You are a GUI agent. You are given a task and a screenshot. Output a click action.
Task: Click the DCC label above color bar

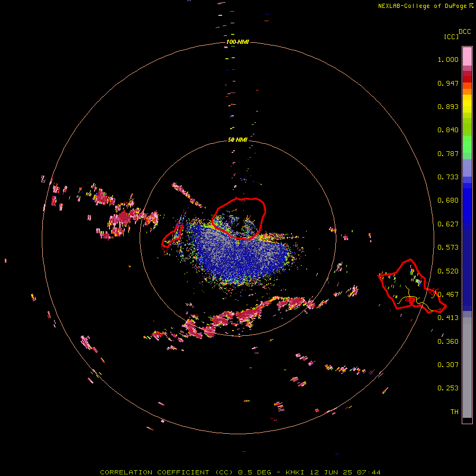click(x=464, y=32)
